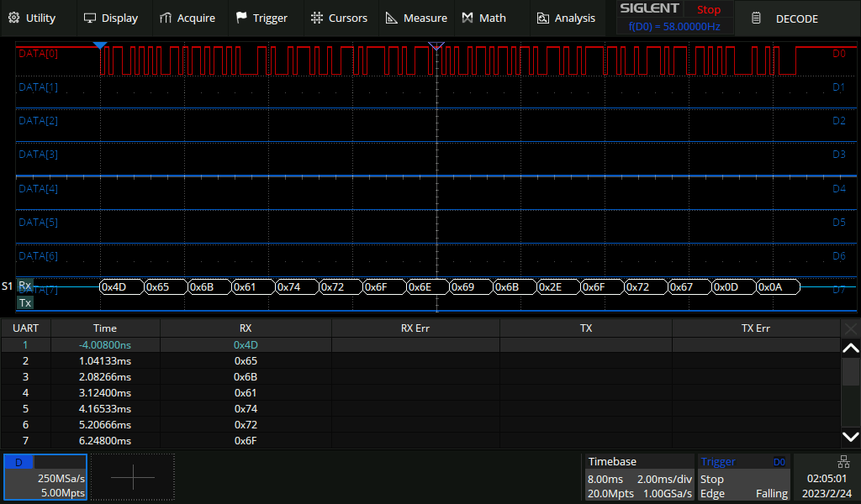Toggle the Rx decode bus label

pos(25,286)
